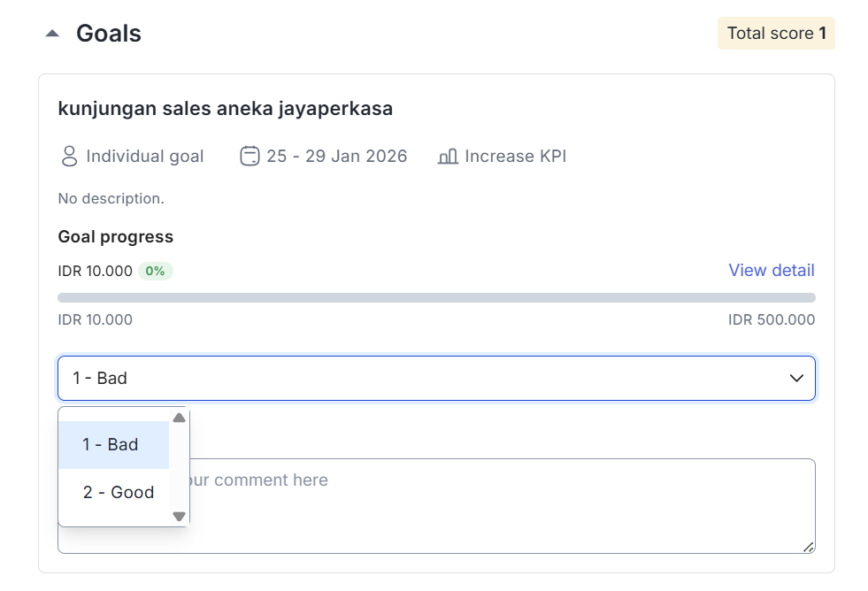Click the Total score badge

click(x=776, y=34)
